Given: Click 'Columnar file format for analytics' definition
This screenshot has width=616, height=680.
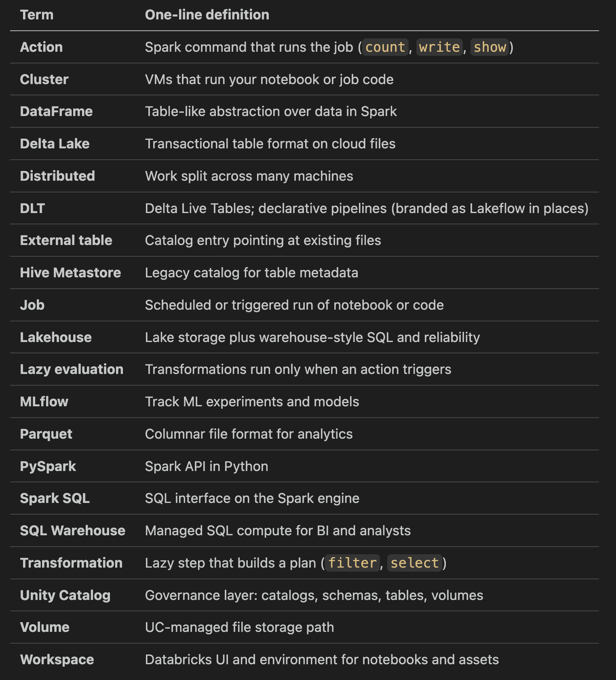Looking at the screenshot, I should 249,434.
